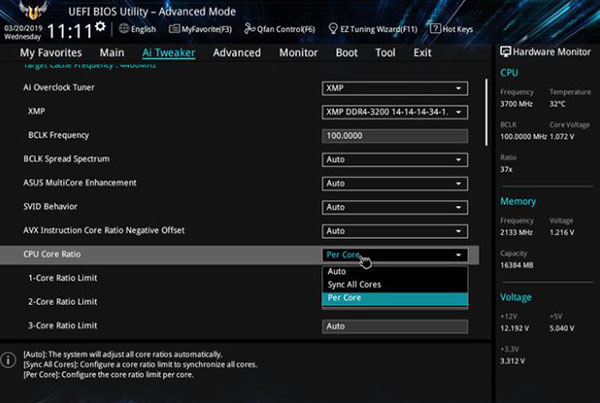Click the Hardware Monitor screen icon
Viewport: 600px width, 403px height.
pyautogui.click(x=505, y=52)
